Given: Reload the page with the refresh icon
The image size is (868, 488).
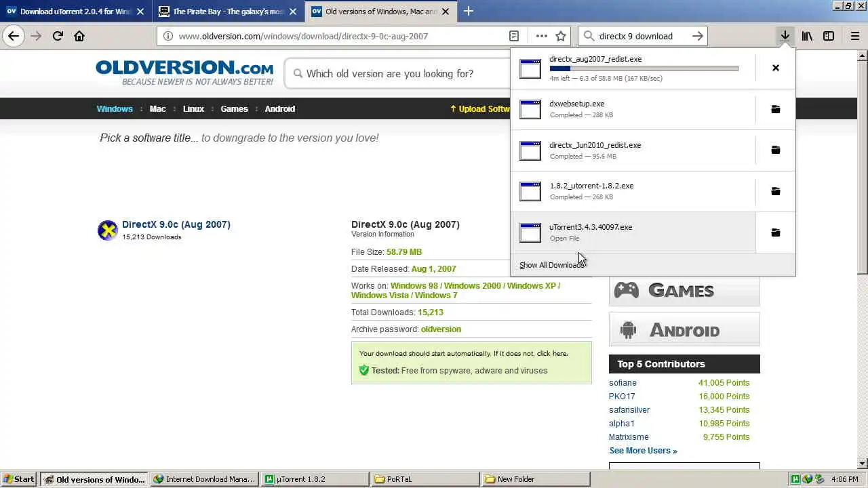Looking at the screenshot, I should click(58, 36).
